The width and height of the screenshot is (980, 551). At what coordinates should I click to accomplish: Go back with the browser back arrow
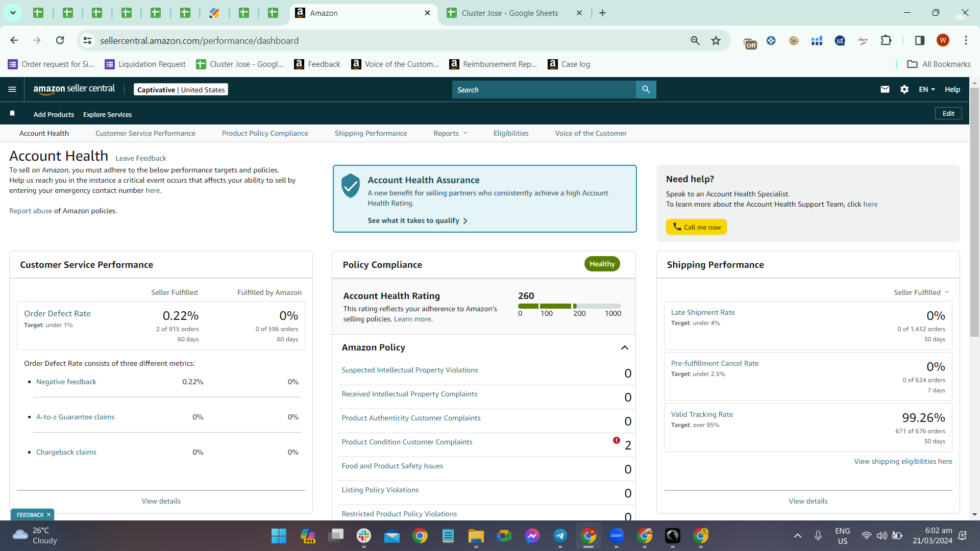14,40
